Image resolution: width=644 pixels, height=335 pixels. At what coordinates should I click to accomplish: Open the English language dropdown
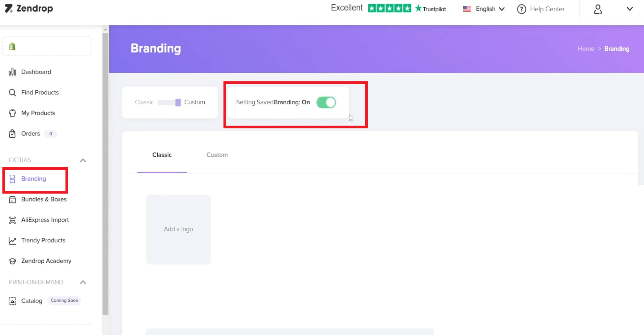pyautogui.click(x=490, y=9)
